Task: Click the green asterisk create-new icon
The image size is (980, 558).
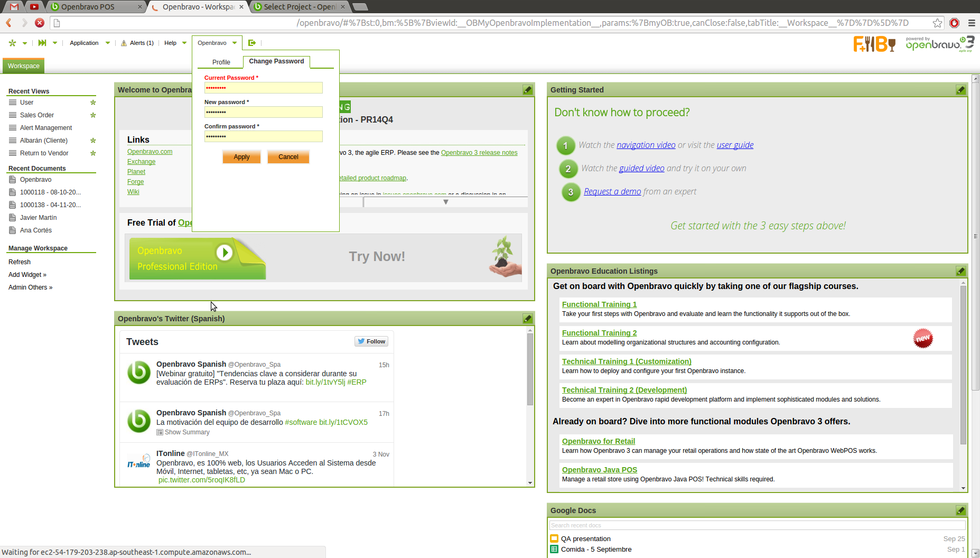Action: [12, 43]
